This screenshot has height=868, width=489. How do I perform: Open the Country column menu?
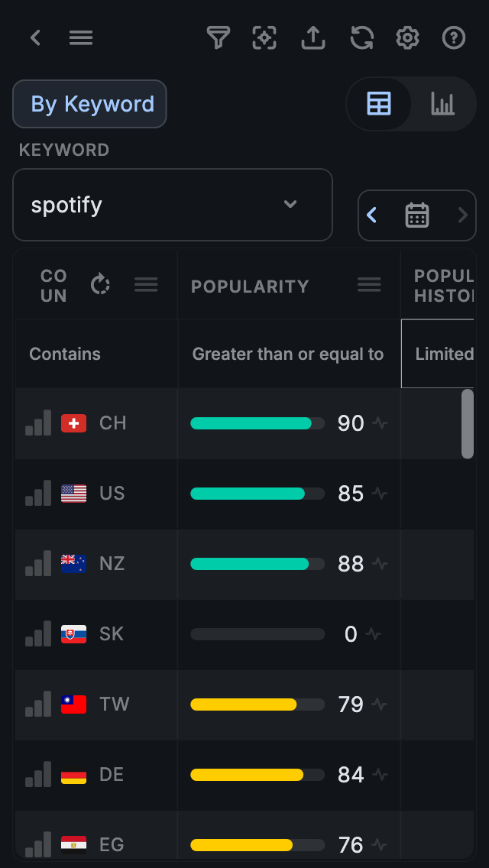pyautogui.click(x=146, y=285)
